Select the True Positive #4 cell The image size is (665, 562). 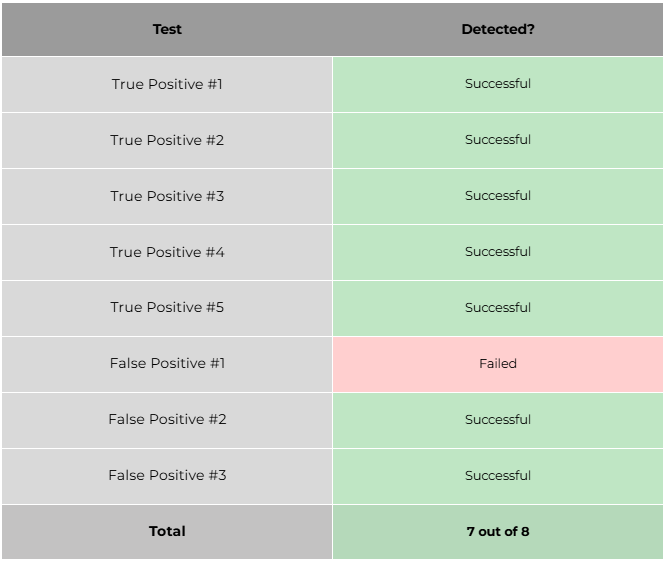167,252
